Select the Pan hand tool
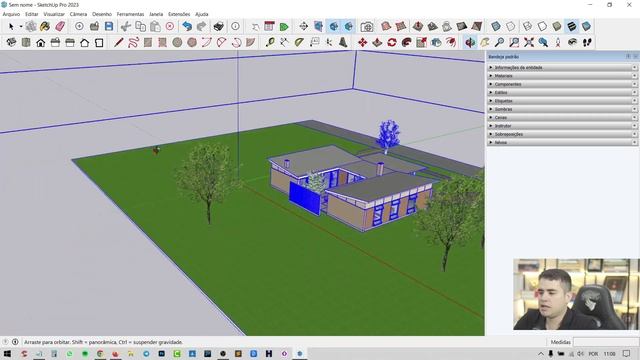This screenshot has height=360, width=640. [x=485, y=42]
